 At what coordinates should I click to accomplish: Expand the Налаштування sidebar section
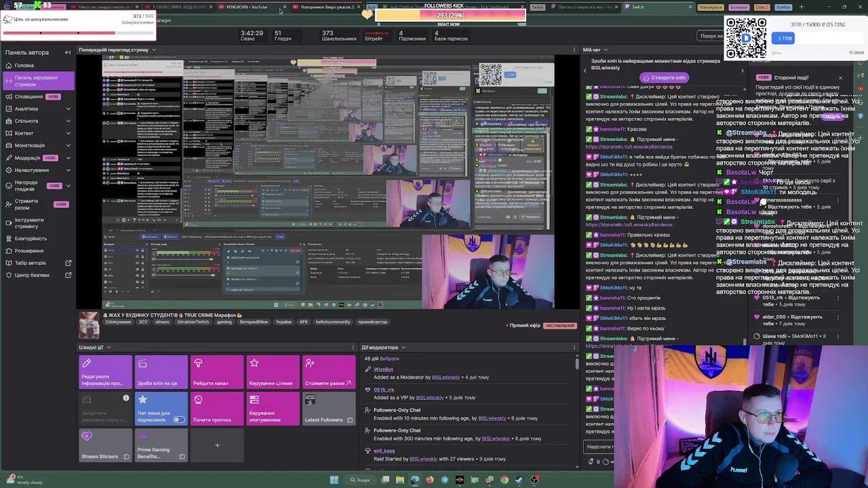click(x=68, y=170)
